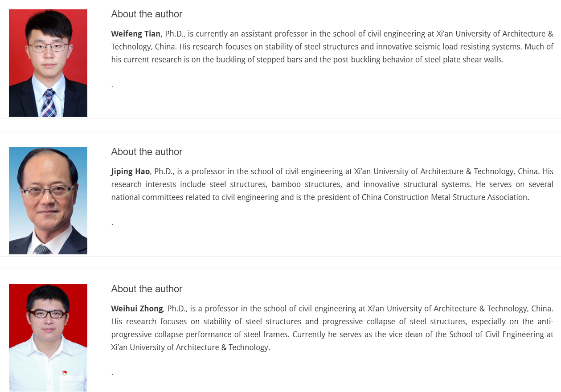The width and height of the screenshot is (561, 392).
Task: Click Jiping Hao's portrait photo
Action: point(48,200)
